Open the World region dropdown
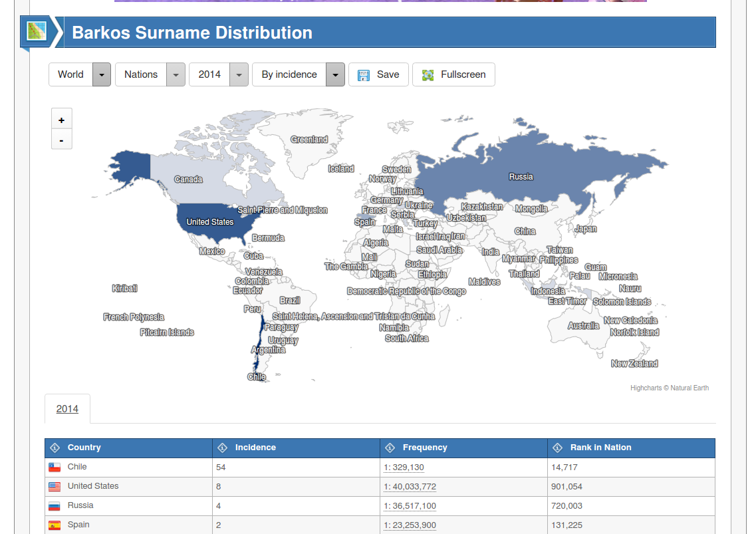 (x=80, y=74)
